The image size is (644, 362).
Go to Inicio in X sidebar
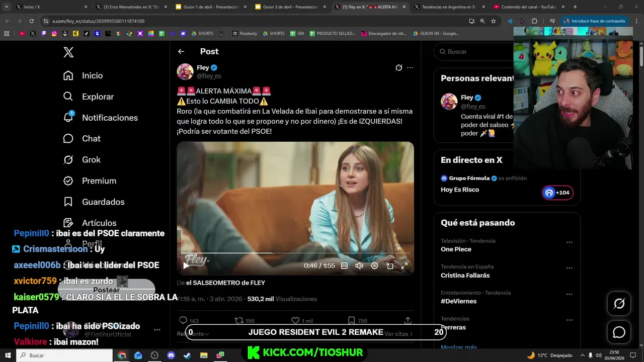point(83,75)
